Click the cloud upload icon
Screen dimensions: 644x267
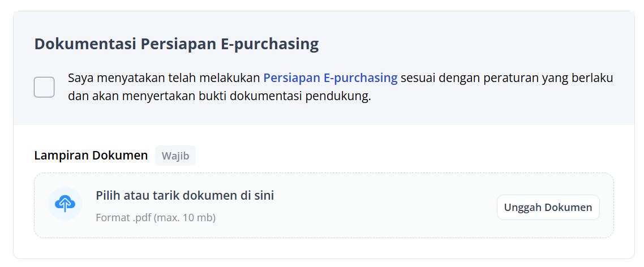(65, 204)
